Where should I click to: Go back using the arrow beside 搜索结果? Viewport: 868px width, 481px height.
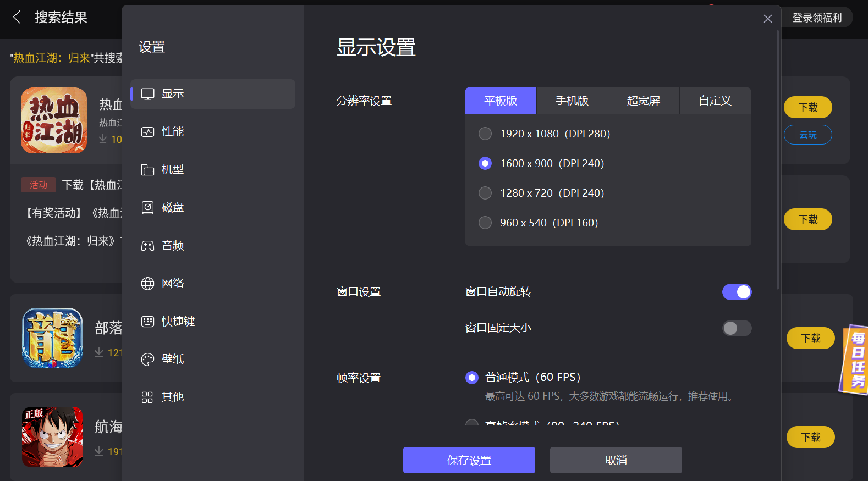(x=17, y=18)
